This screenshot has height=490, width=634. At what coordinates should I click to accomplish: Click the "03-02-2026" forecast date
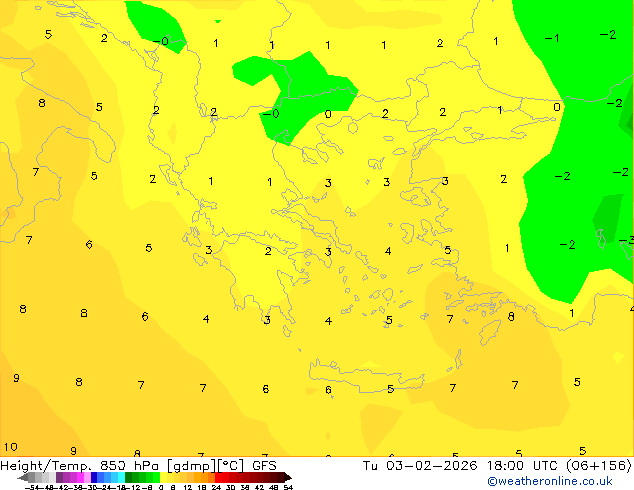[x=431, y=466]
